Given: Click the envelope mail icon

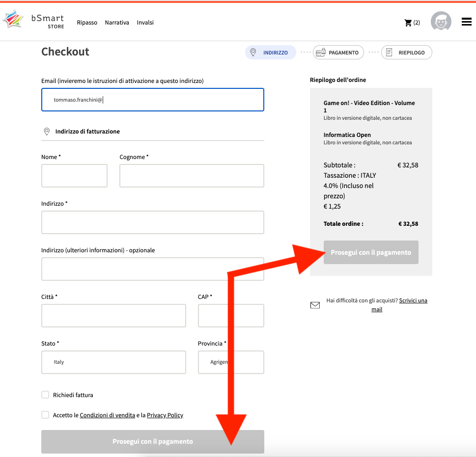Looking at the screenshot, I should [x=315, y=305].
